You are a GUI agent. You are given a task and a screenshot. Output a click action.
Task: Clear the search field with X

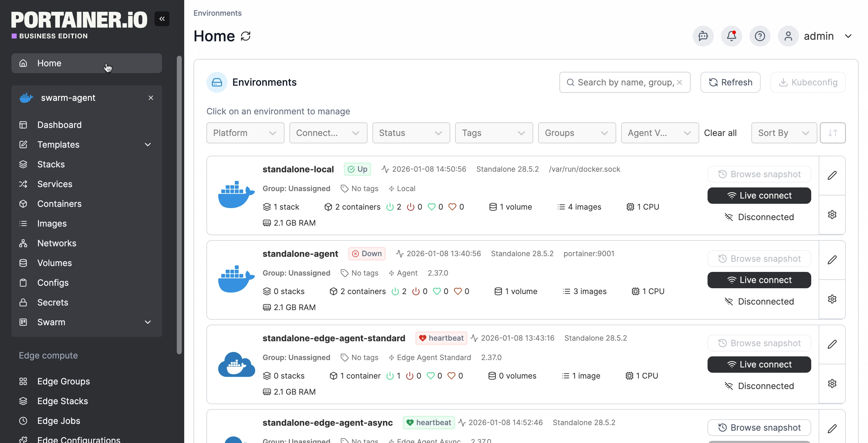679,83
